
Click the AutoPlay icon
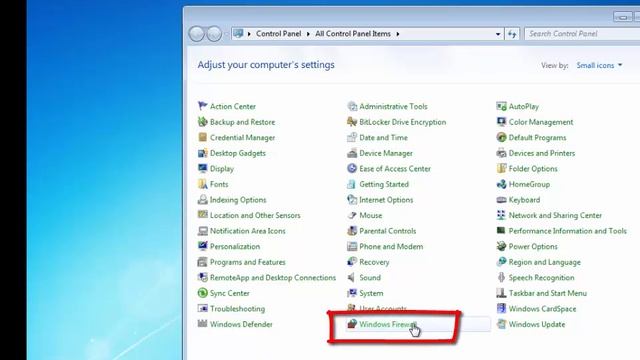(501, 106)
